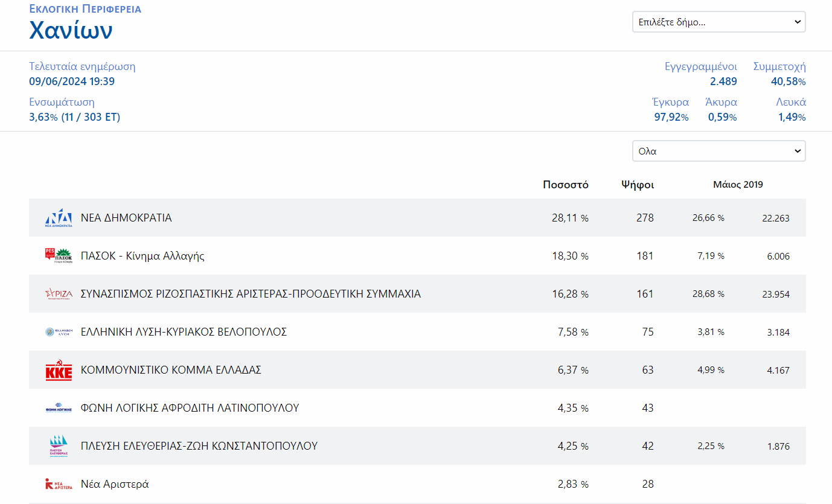Click the Νέα Αριστερά party logo
Viewport: 832px width, 504px height.
tap(59, 484)
